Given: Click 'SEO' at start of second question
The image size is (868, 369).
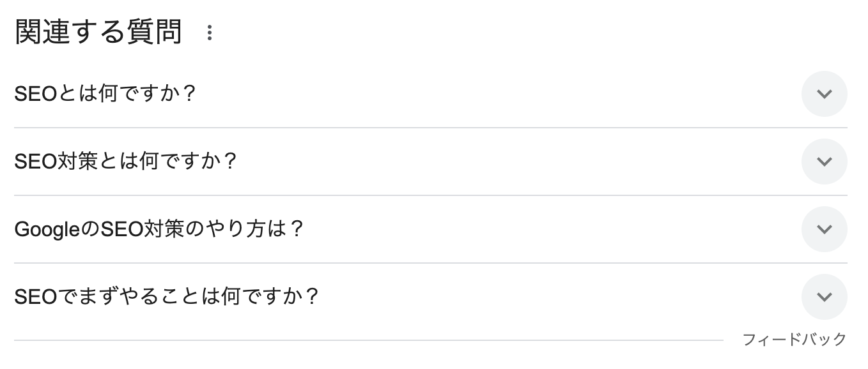Looking at the screenshot, I should (36, 162).
